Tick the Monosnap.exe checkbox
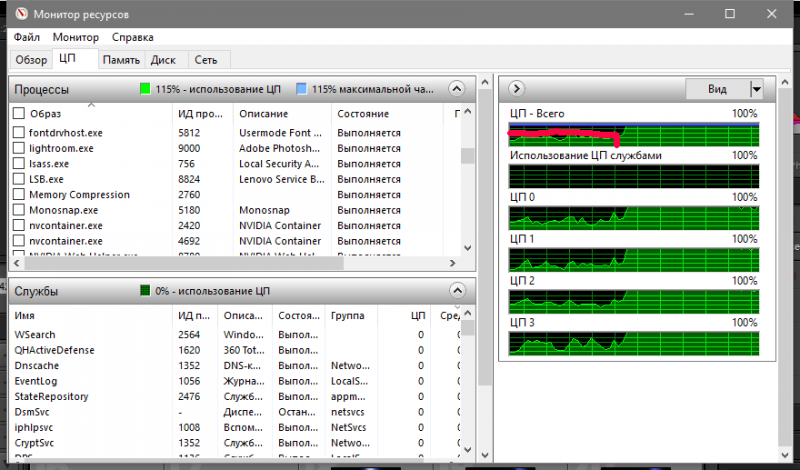 (19, 210)
